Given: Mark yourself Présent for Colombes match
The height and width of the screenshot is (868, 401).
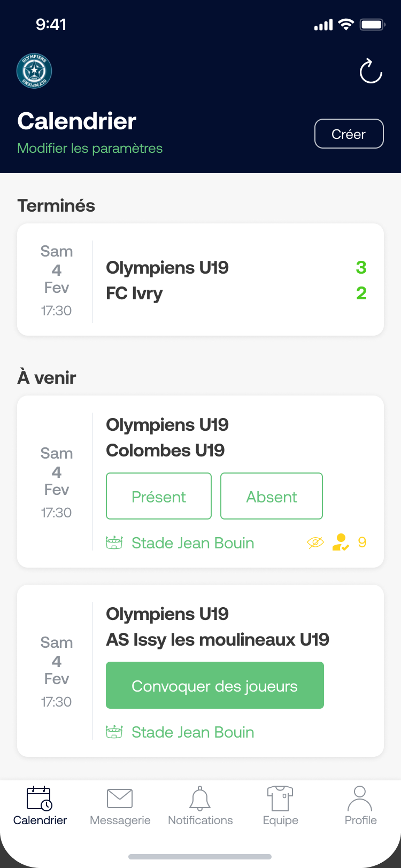Looking at the screenshot, I should (159, 496).
